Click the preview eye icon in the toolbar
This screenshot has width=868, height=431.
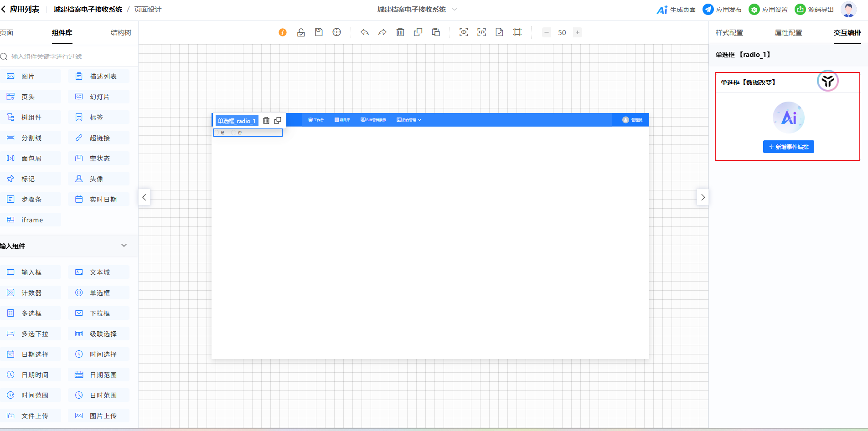pyautogui.click(x=464, y=32)
